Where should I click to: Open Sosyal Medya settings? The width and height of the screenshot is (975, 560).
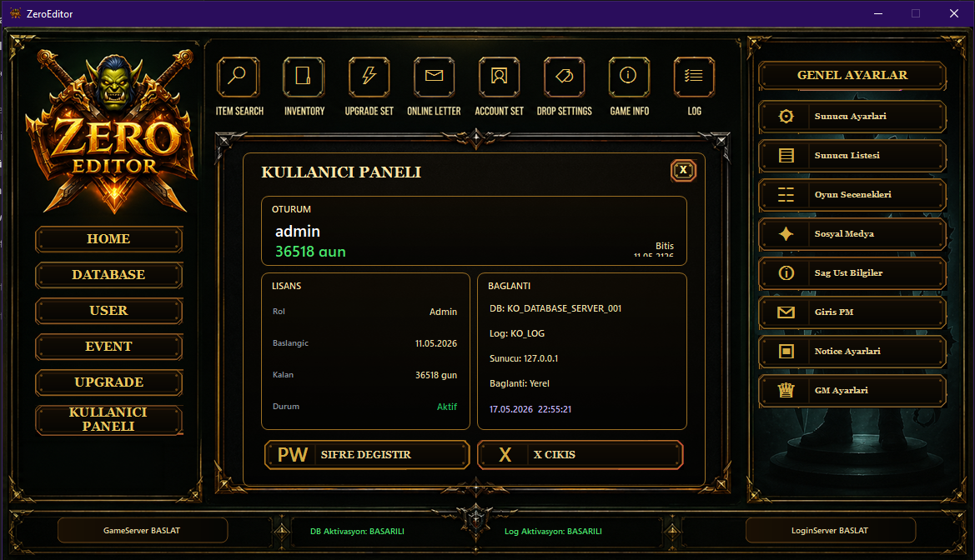(x=852, y=234)
